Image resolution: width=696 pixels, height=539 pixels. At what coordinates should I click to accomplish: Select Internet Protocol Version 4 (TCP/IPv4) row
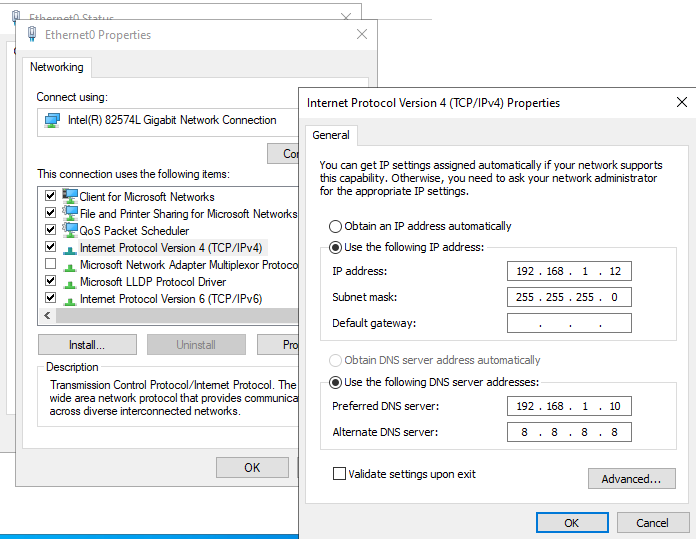[171, 248]
